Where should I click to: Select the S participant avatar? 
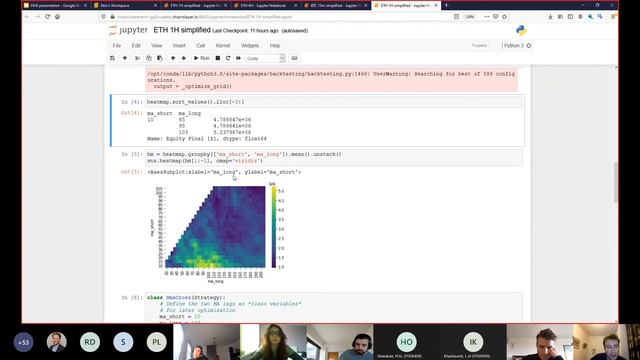(x=123, y=342)
